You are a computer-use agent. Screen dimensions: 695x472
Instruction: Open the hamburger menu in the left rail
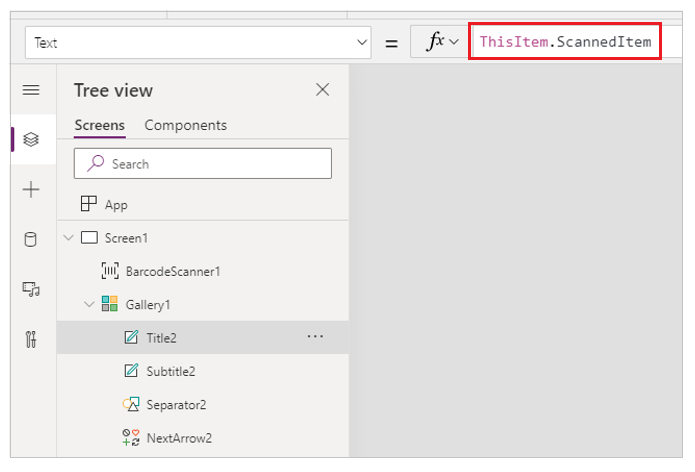point(31,90)
